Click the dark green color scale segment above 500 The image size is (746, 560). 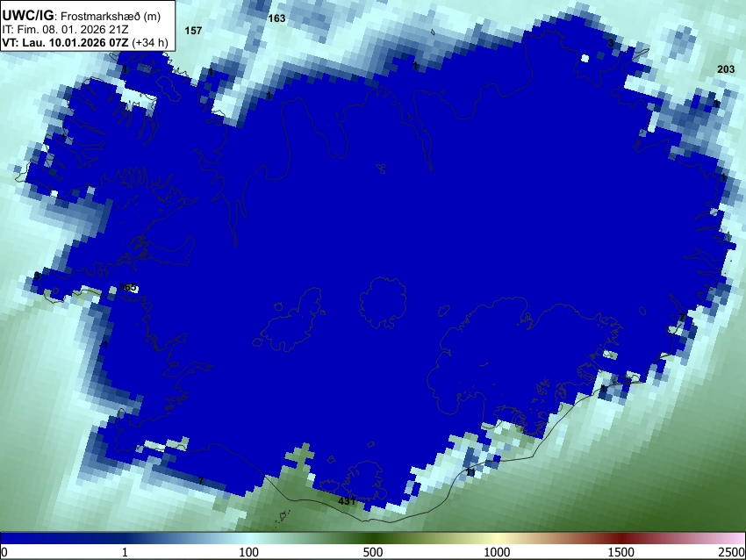pyautogui.click(x=373, y=538)
